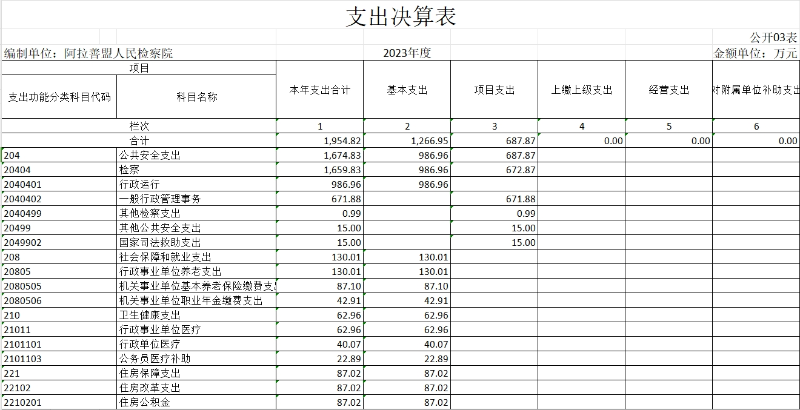Select total value 40.07 in 行政单位医疗 row
The height and width of the screenshot is (410, 800).
tap(320, 345)
